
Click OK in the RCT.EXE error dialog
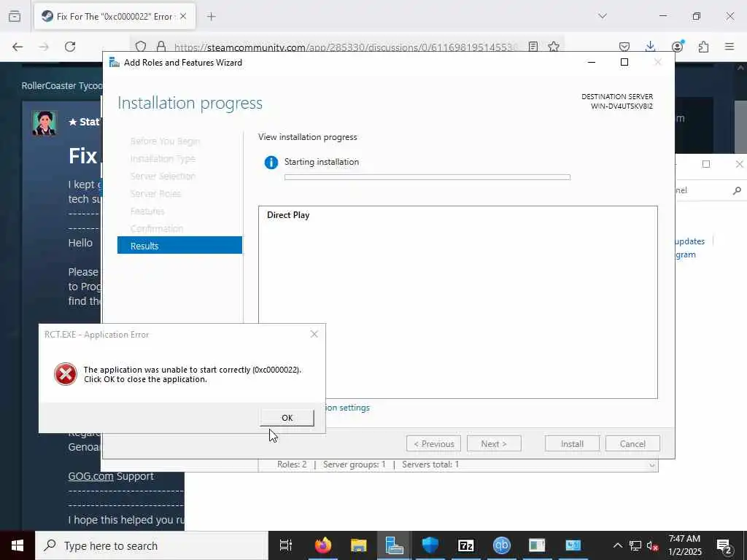click(287, 418)
